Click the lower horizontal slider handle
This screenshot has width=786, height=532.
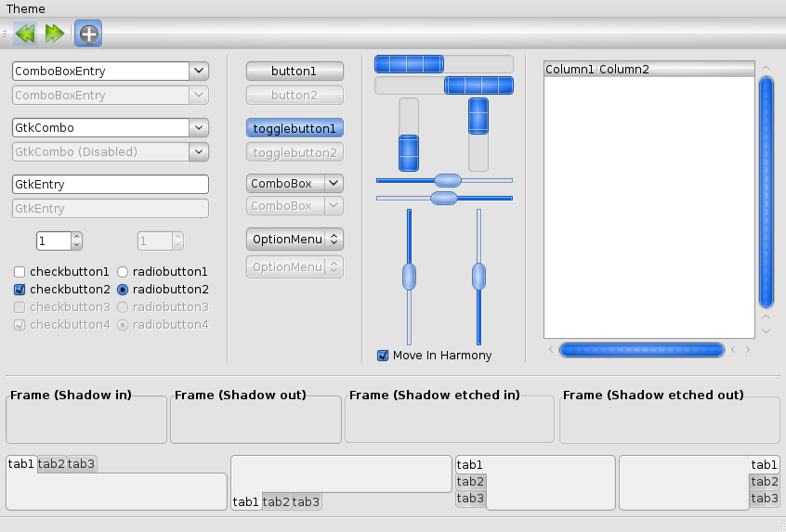443,199
